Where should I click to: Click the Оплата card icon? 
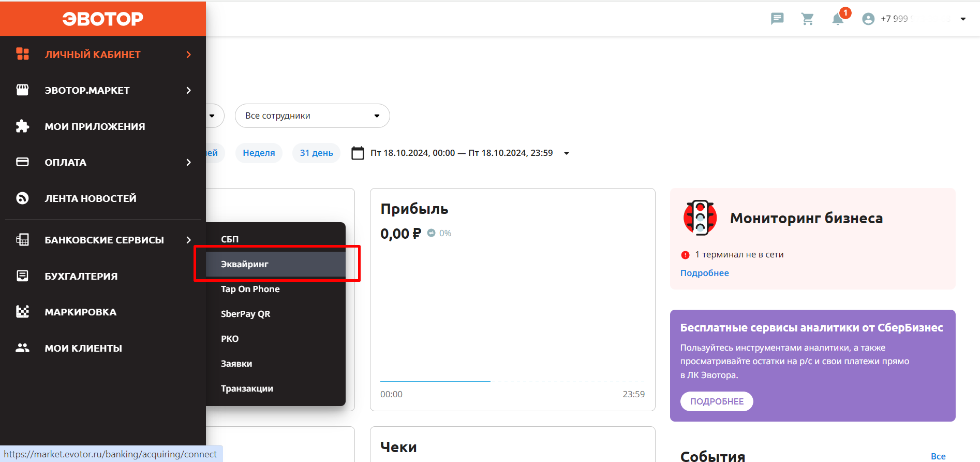[x=23, y=162]
